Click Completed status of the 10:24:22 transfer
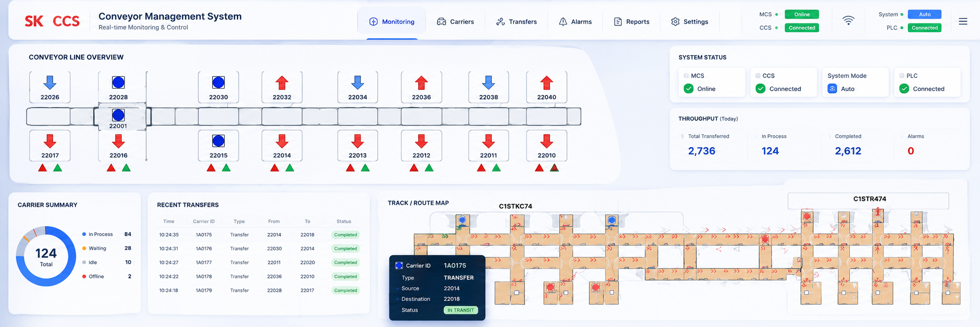980x327 pixels. [x=346, y=276]
